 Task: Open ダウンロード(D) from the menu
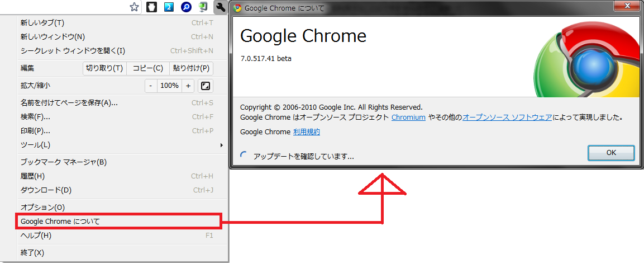pos(122,190)
